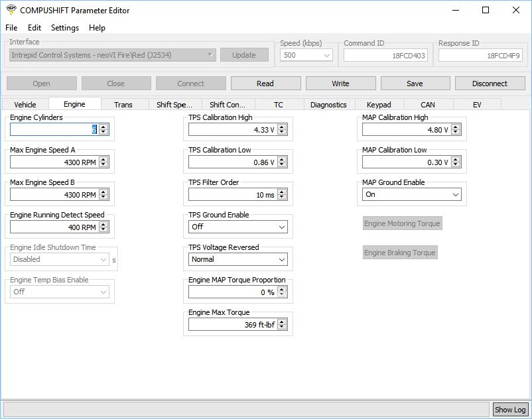Increase Engine Cylinders with the up arrow
Image resolution: width=532 pixels, height=419 pixels.
click(103, 127)
